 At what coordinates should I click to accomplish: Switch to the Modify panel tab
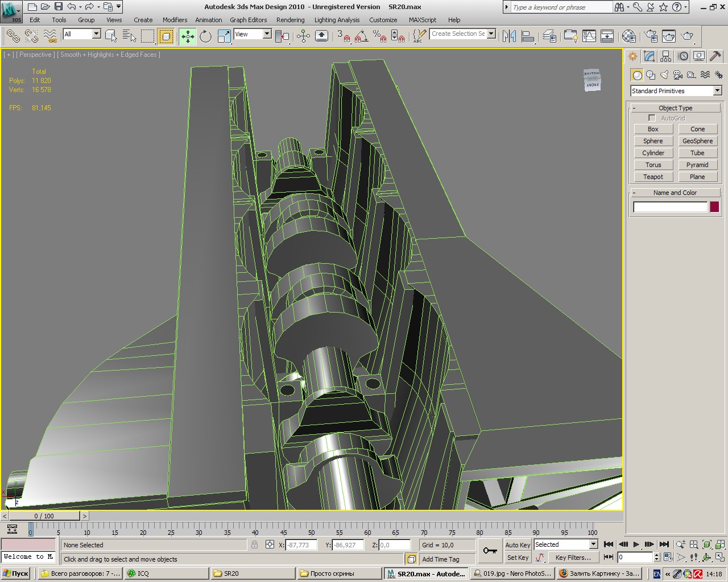[x=649, y=56]
